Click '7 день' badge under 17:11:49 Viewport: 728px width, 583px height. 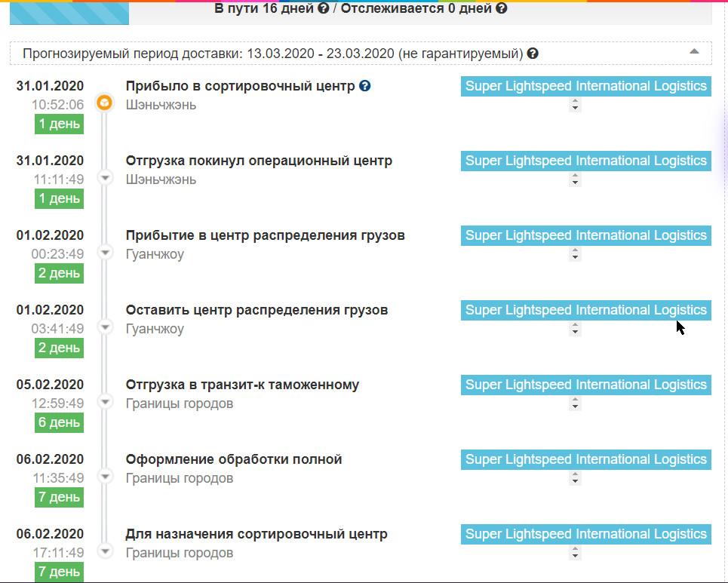coord(59,572)
